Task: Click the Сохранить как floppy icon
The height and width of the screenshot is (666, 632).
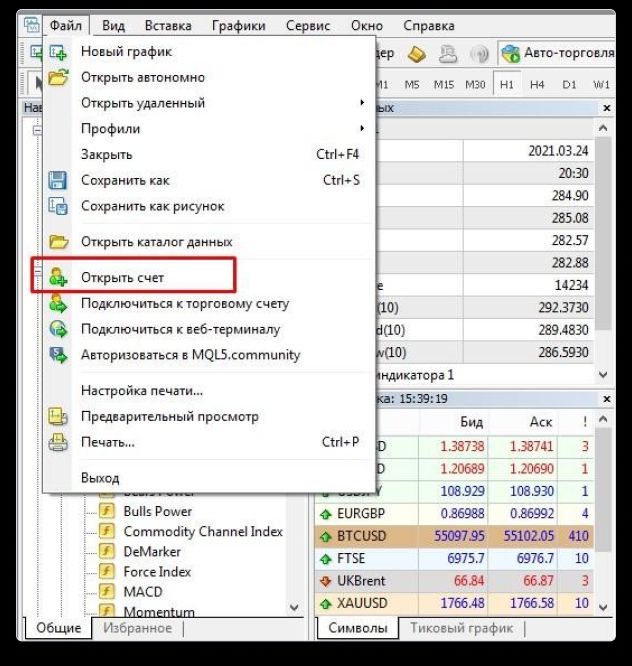Action: (x=57, y=180)
